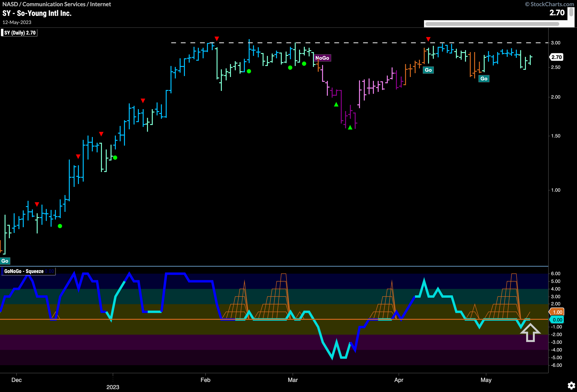Image resolution: width=577 pixels, height=392 pixels.
Task: Click the -3.00 oscillator axis label
Action: (556, 342)
